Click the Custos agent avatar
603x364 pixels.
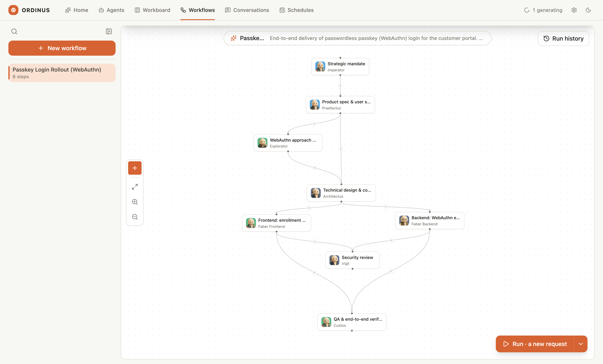[x=326, y=322]
